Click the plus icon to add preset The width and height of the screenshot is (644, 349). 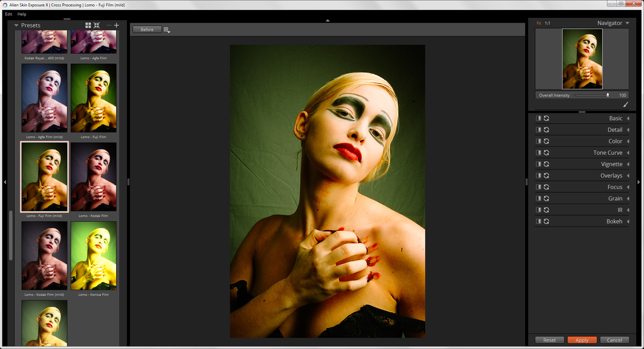click(x=116, y=25)
